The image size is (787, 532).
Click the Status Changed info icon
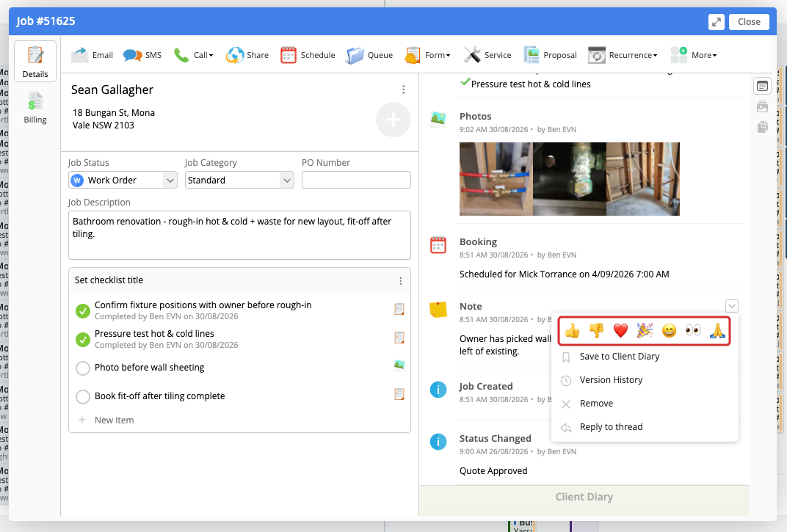click(438, 442)
